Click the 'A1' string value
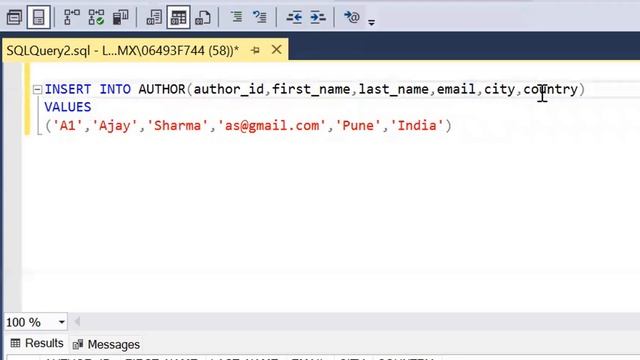Viewport: 640px width, 360px height. click(68, 125)
